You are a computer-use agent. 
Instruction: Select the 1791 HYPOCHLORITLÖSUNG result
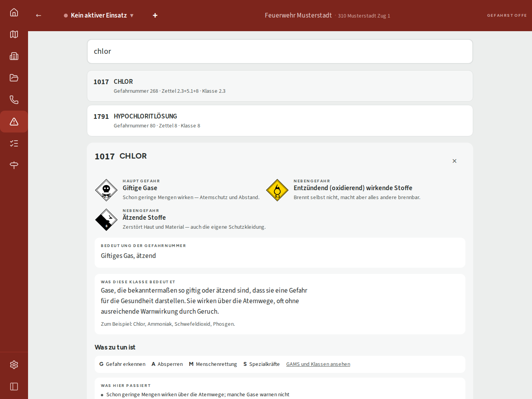280,120
